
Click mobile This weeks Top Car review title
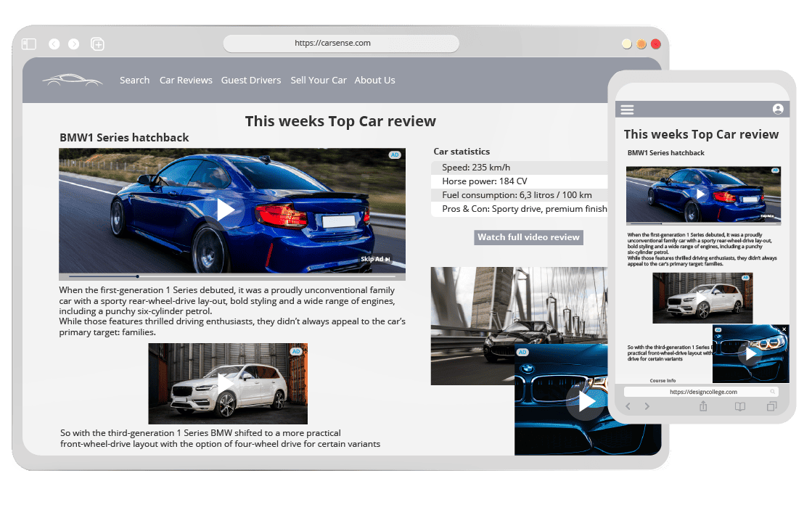pos(701,135)
